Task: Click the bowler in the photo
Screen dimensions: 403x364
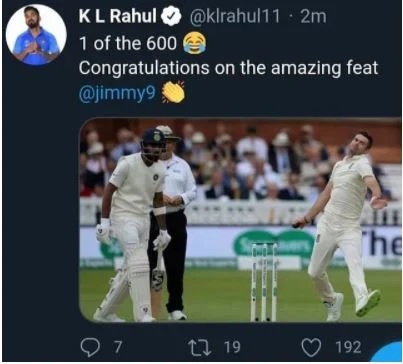Action: (x=340, y=223)
